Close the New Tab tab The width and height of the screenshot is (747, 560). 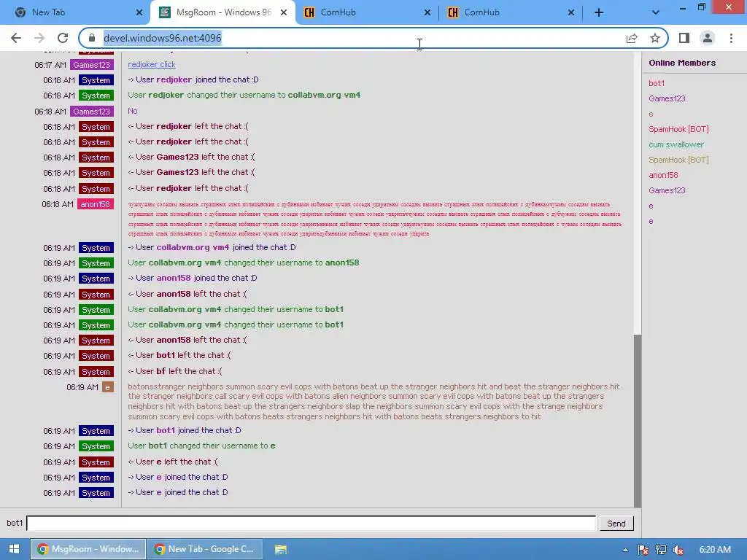(139, 12)
